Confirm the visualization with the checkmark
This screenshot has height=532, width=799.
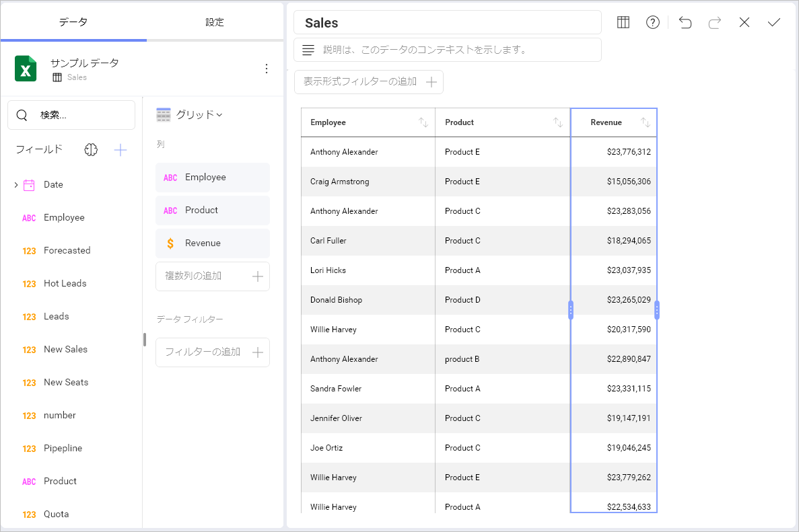click(774, 22)
